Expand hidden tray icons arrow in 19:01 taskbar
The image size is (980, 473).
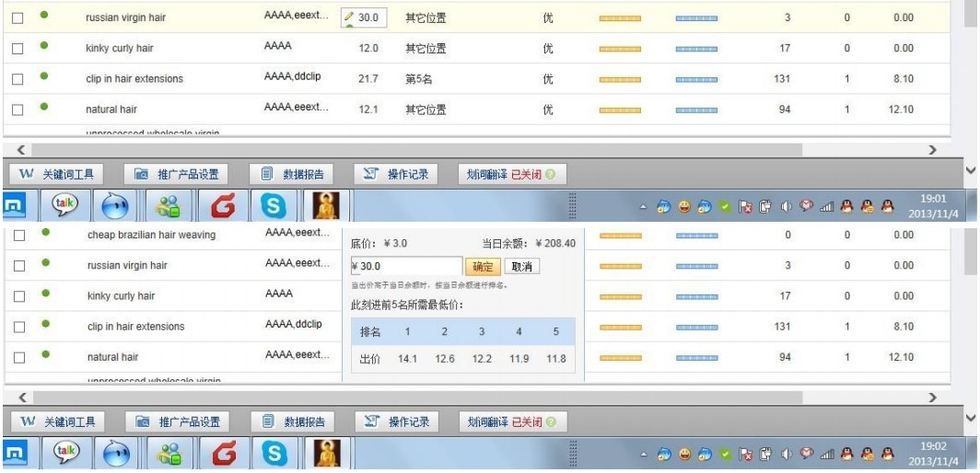pos(644,207)
